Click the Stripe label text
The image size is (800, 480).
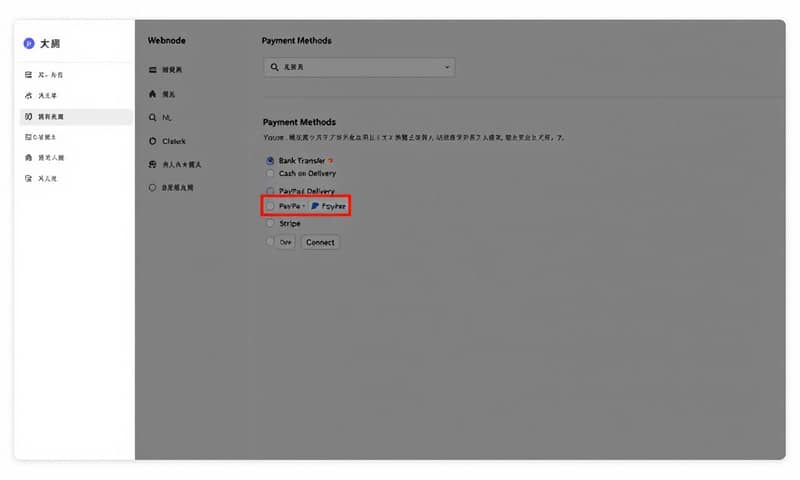[x=290, y=223]
